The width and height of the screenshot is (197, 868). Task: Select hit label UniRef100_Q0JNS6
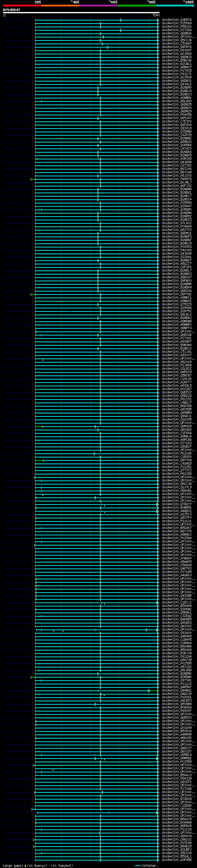pyautogui.click(x=176, y=54)
